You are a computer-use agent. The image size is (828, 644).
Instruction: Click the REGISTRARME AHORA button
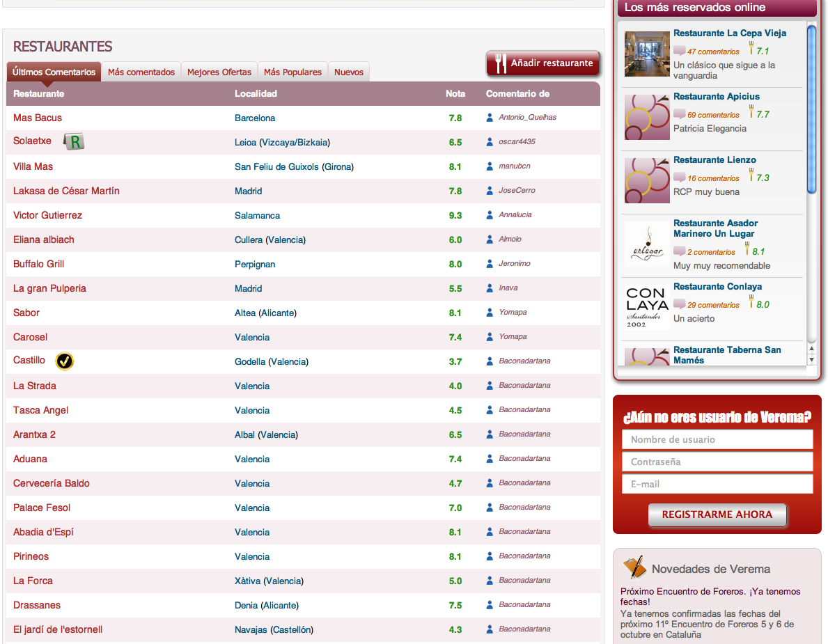pos(717,515)
